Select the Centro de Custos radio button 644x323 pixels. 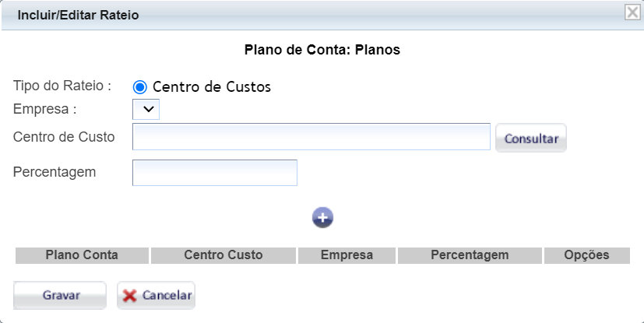140,87
